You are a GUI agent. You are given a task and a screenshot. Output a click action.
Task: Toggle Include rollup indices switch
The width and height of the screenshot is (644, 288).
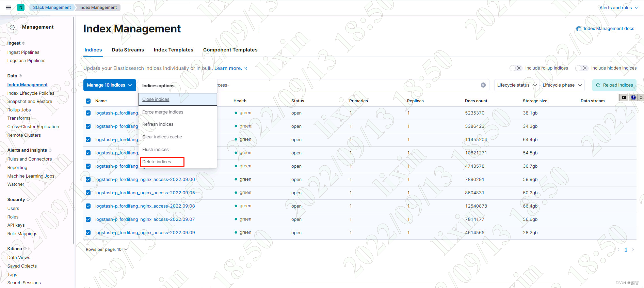(x=516, y=68)
